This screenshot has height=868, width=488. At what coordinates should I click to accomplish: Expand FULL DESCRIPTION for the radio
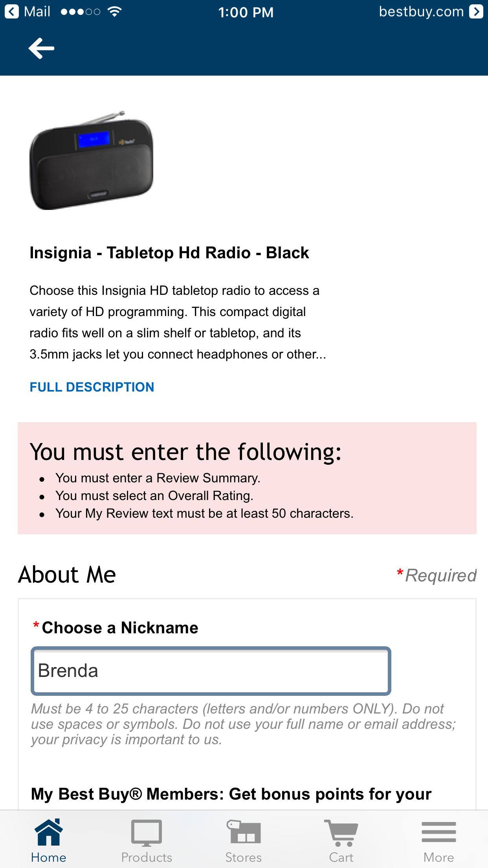click(x=92, y=387)
